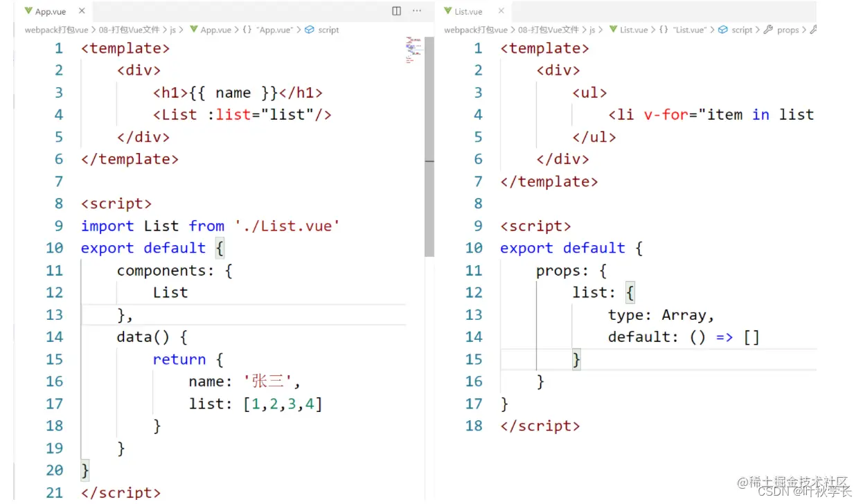Viewport: 863px width, 504px height.
Task: Select line 12 number in List.vue
Action: tap(474, 292)
